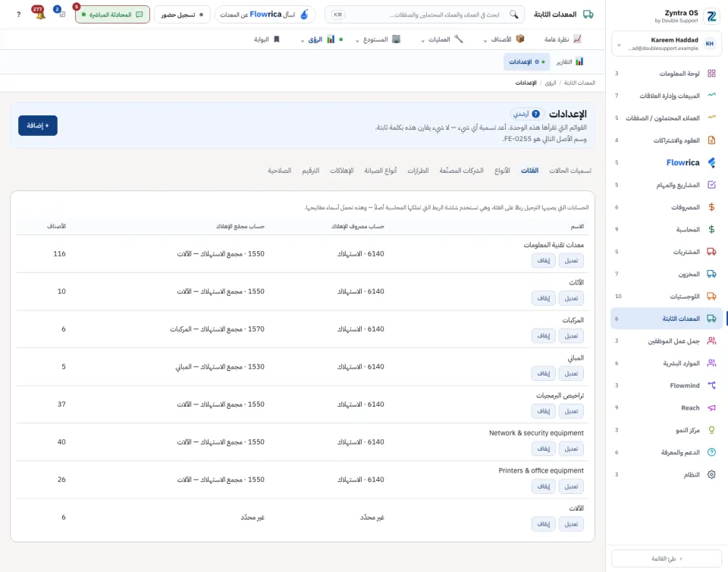Switch to the الأنواع tab
Viewport: 728px width, 572px height.
click(x=502, y=171)
